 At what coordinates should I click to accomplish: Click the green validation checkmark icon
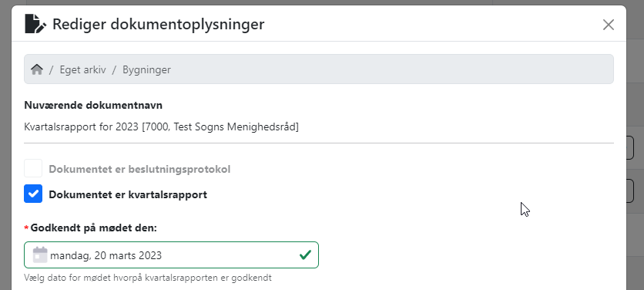click(305, 255)
